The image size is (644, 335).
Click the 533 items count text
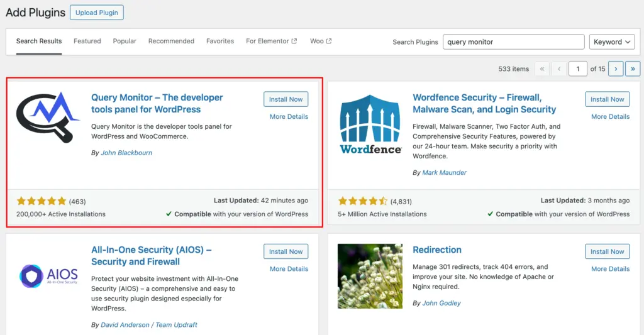(513, 69)
